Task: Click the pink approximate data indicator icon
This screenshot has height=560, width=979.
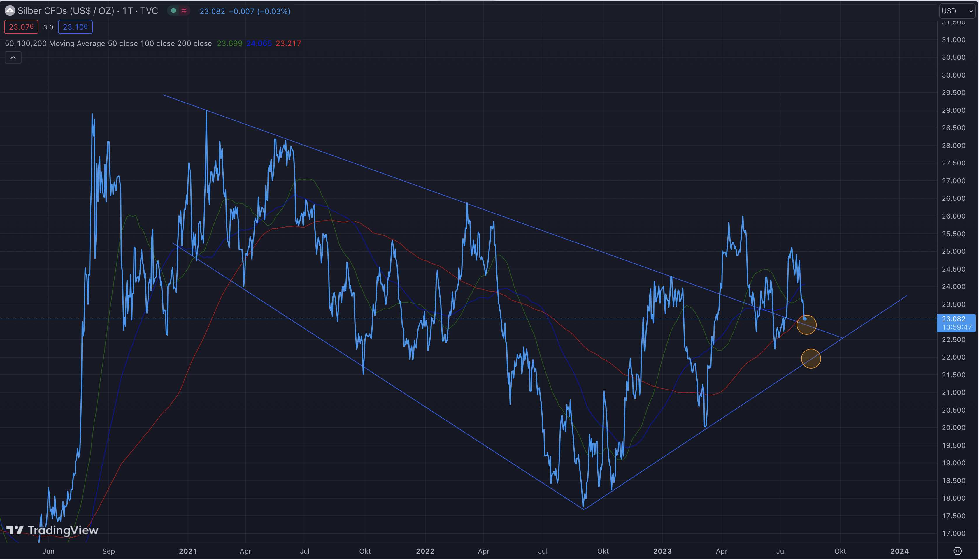Action: tap(184, 11)
